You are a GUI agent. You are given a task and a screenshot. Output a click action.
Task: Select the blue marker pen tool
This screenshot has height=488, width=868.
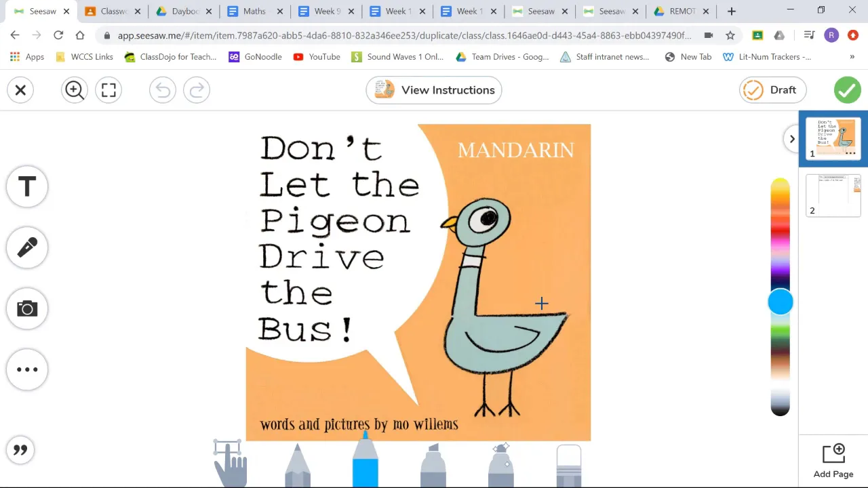click(x=366, y=460)
